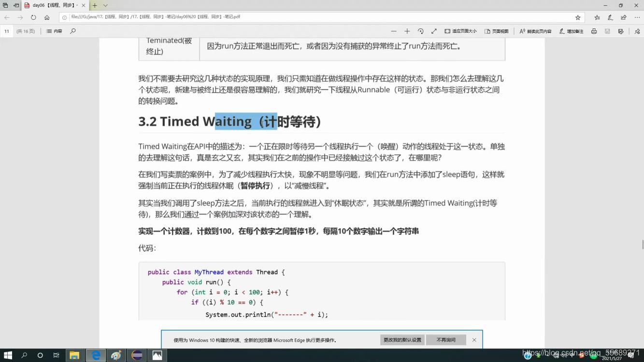
Task: Save the PDF with disk icon
Action: coord(607,31)
